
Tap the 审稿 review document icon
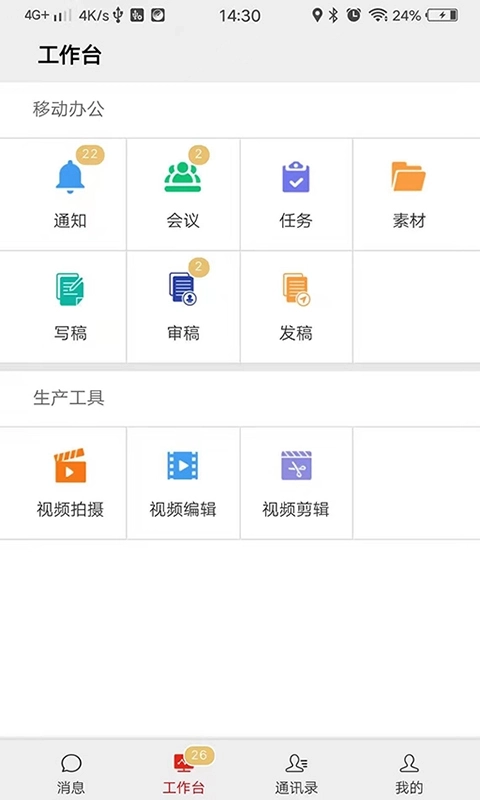pos(183,289)
